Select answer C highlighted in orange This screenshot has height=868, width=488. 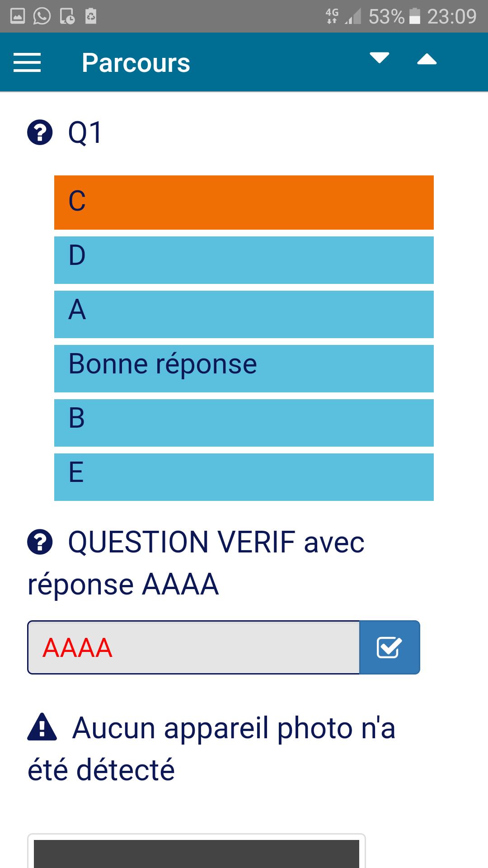[x=244, y=202]
